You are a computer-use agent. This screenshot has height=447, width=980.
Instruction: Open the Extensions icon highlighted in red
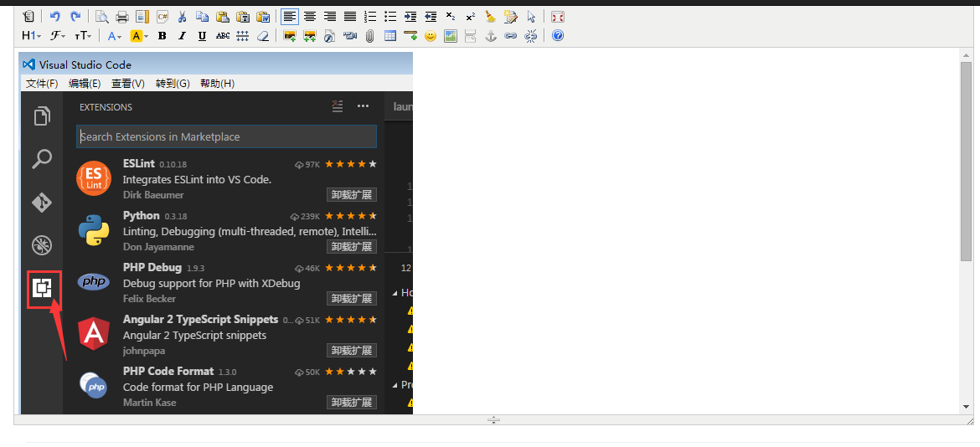click(x=43, y=289)
